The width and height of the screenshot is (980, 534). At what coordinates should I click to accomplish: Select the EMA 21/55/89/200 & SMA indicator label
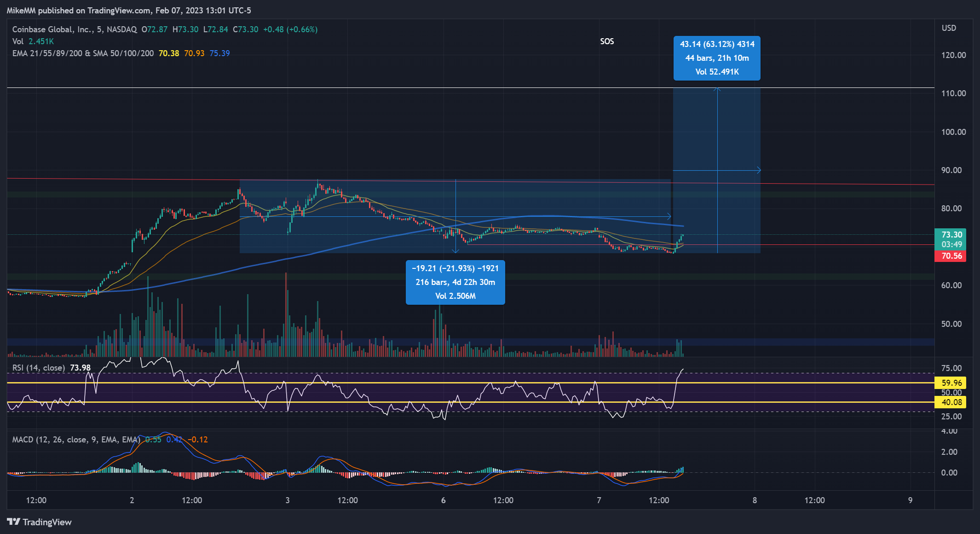pyautogui.click(x=83, y=53)
